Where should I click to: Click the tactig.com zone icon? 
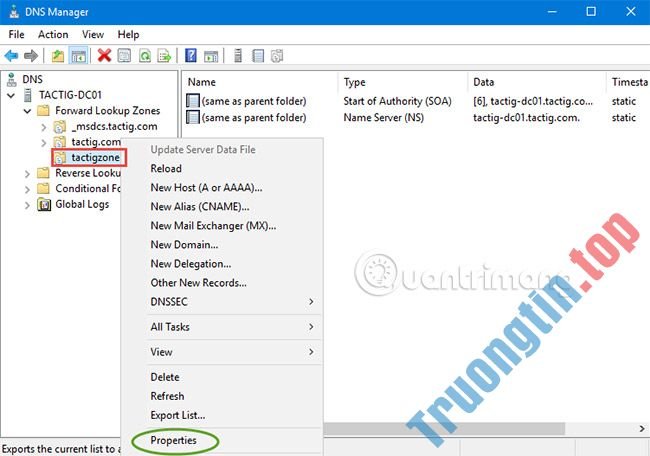(60, 142)
